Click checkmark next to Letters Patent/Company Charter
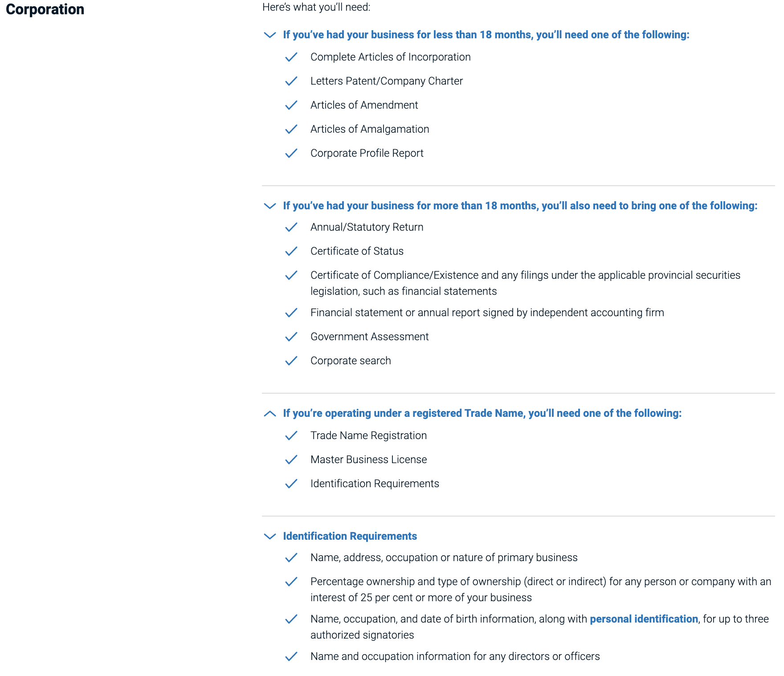This screenshot has height=676, width=784. pyautogui.click(x=291, y=81)
